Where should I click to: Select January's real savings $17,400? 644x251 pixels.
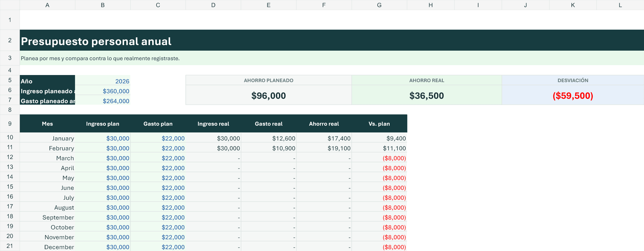point(324,137)
